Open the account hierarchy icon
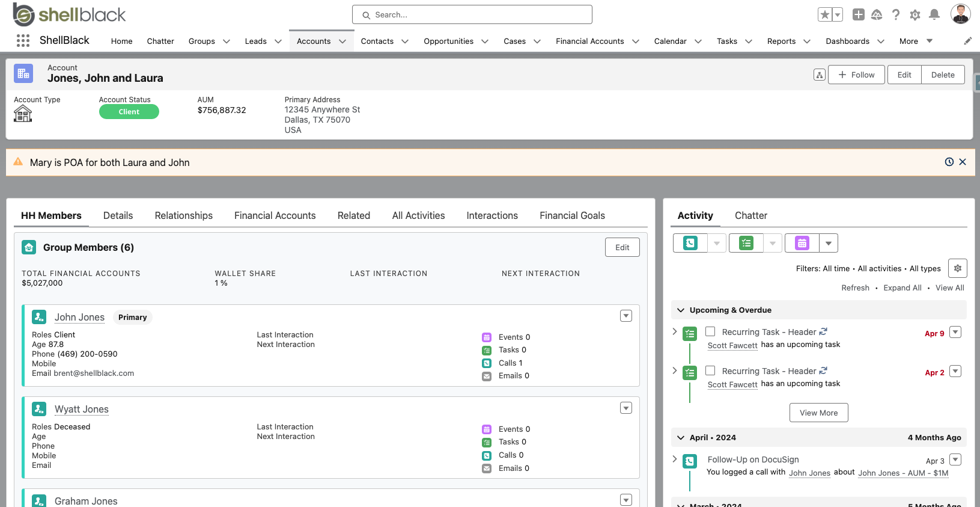 (x=819, y=75)
